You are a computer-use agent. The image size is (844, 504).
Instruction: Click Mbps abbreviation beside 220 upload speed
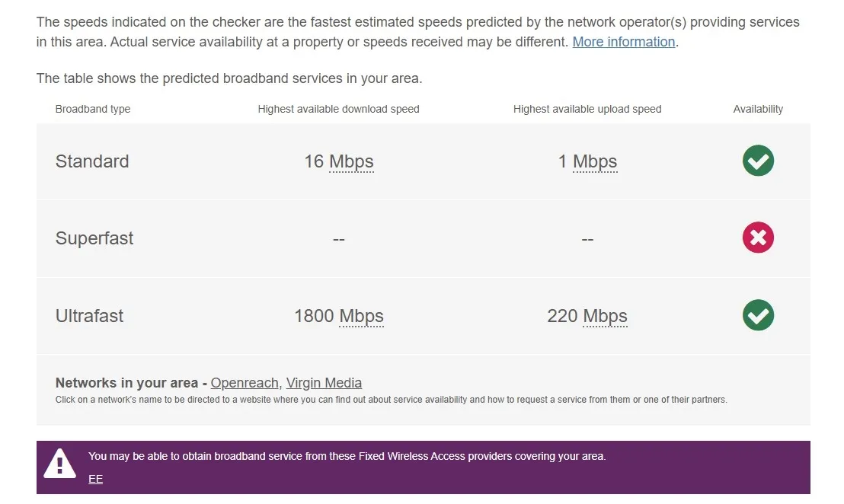pos(605,316)
